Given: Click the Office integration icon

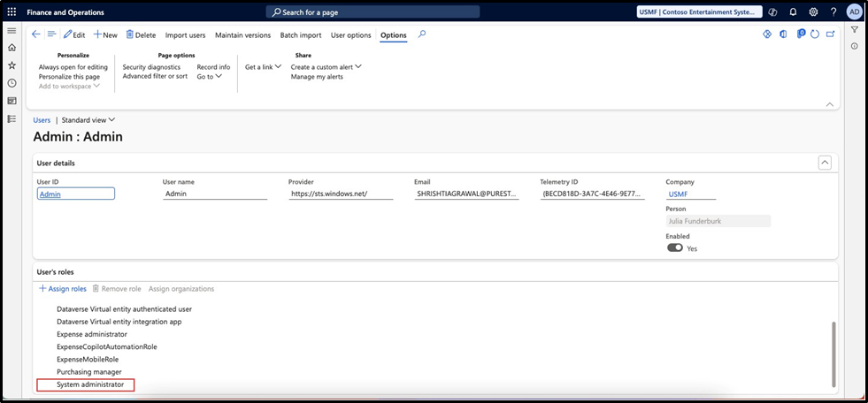Looking at the screenshot, I should click(x=783, y=34).
